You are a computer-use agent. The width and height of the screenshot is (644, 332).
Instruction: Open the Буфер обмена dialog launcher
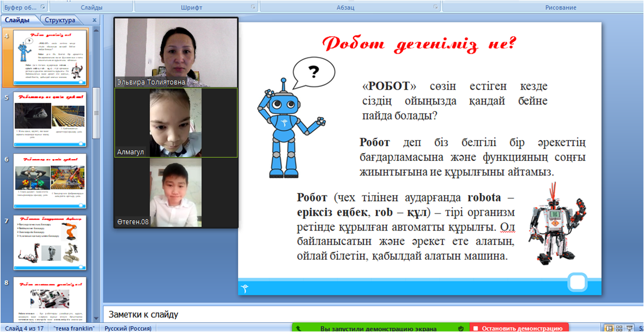pos(44,7)
